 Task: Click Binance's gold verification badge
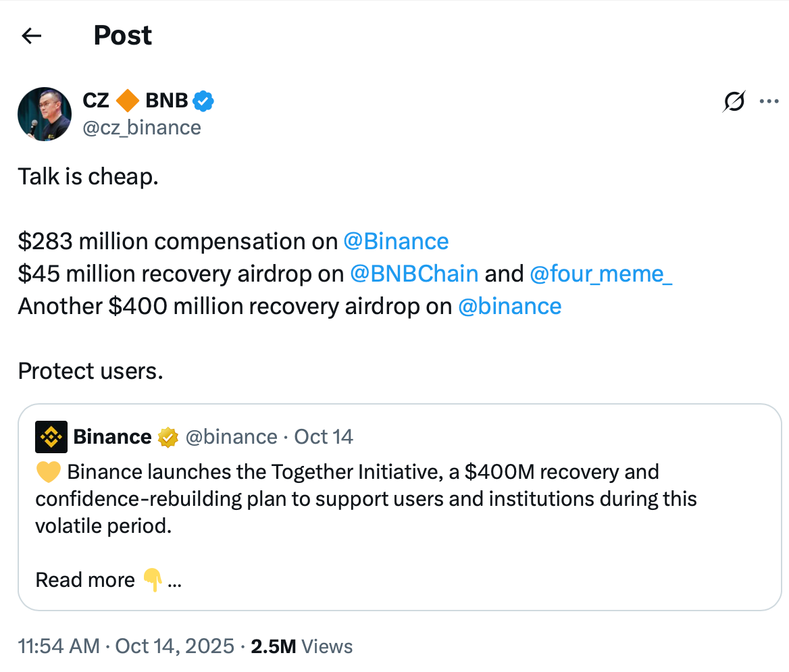coord(167,437)
